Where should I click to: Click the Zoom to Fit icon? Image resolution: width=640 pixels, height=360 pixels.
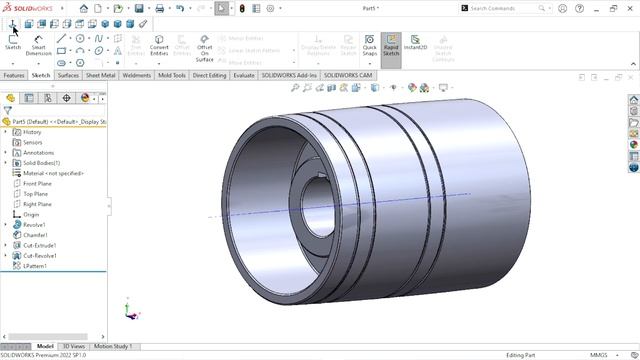tap(295, 88)
